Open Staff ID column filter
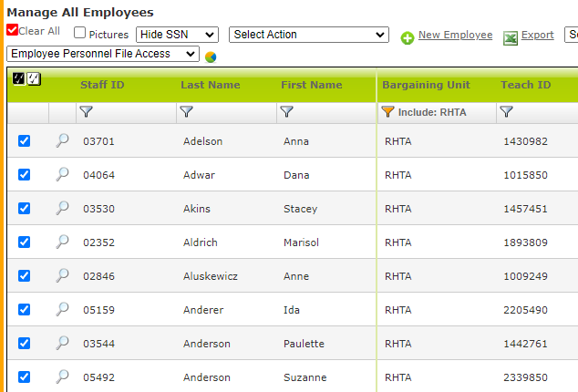The image size is (578, 392). tap(87, 112)
